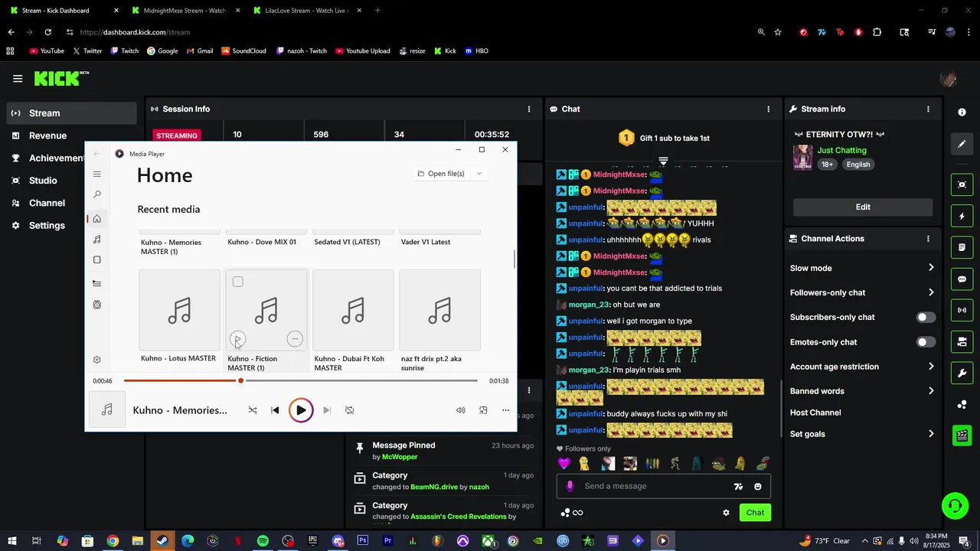Click Host Channel action
Screen dimensions: 980x551
815,412
